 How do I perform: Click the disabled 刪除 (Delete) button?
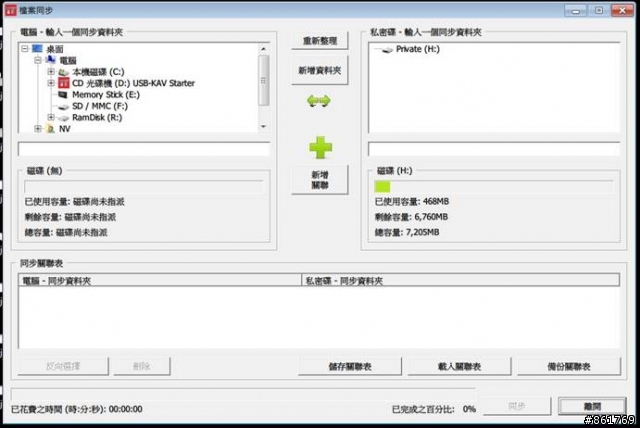(x=142, y=366)
